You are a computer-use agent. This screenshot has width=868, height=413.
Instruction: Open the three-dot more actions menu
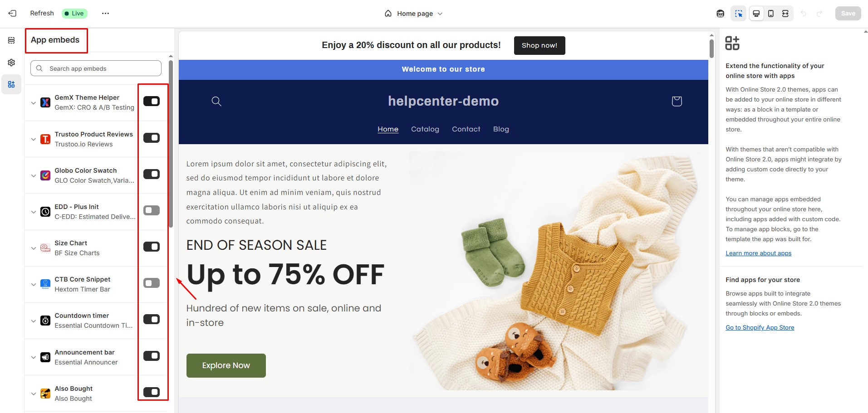(x=105, y=13)
